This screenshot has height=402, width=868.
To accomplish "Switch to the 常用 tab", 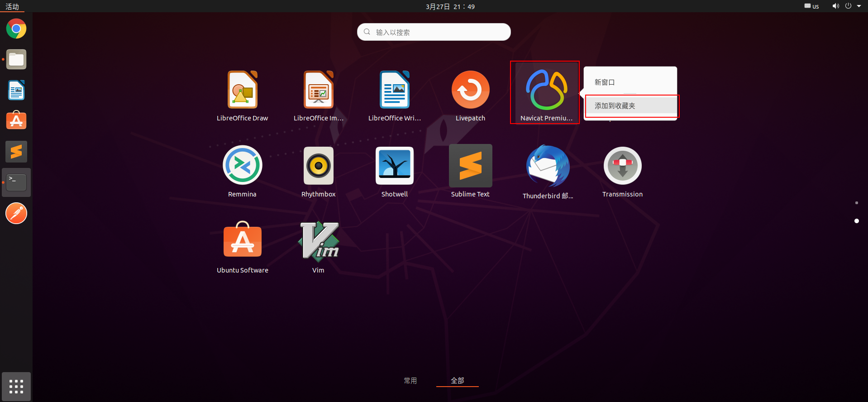I will 410,380.
